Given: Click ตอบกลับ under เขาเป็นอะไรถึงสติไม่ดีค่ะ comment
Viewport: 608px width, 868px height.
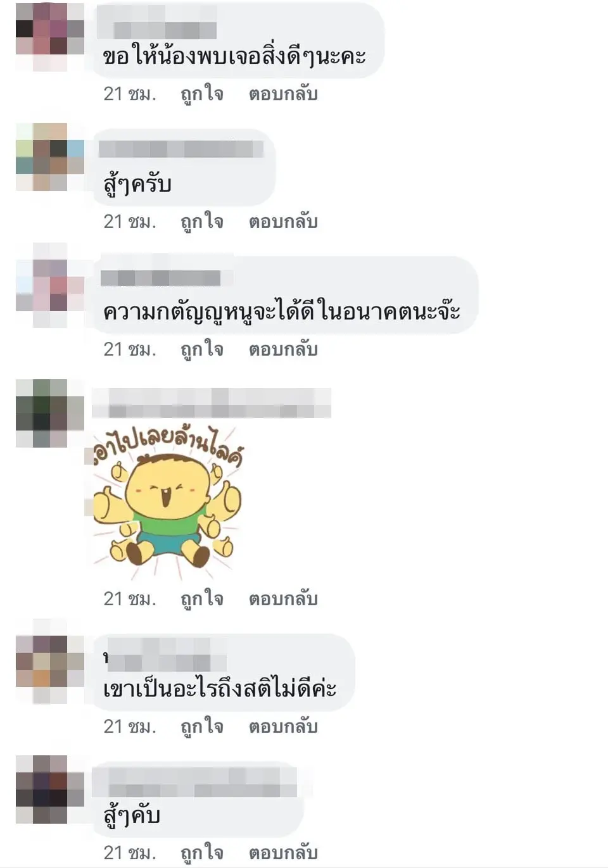Looking at the screenshot, I should pyautogui.click(x=283, y=727).
